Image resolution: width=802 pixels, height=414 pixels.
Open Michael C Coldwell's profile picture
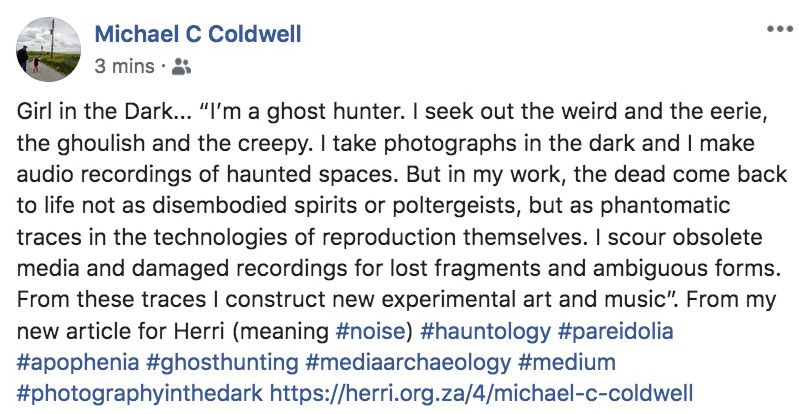[x=49, y=50]
